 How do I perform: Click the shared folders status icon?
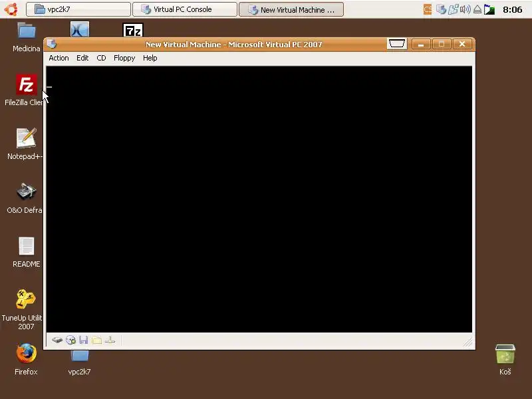point(96,340)
